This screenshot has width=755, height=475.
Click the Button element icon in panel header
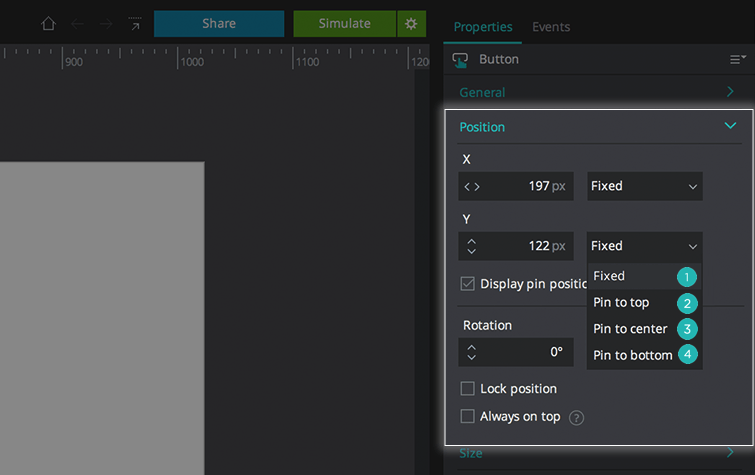460,60
